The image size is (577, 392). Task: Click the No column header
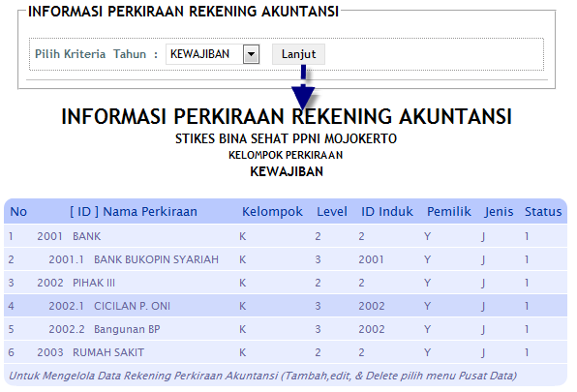click(x=18, y=211)
